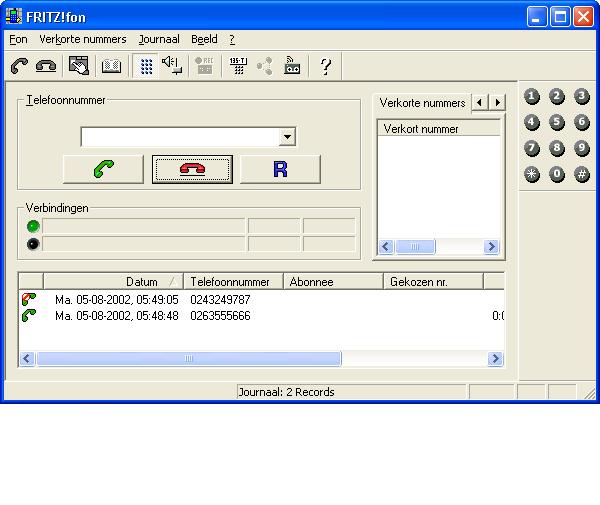This screenshot has width=600, height=505.
Task: Click right scroll arrow in Verkorte nummers list
Action: [491, 247]
